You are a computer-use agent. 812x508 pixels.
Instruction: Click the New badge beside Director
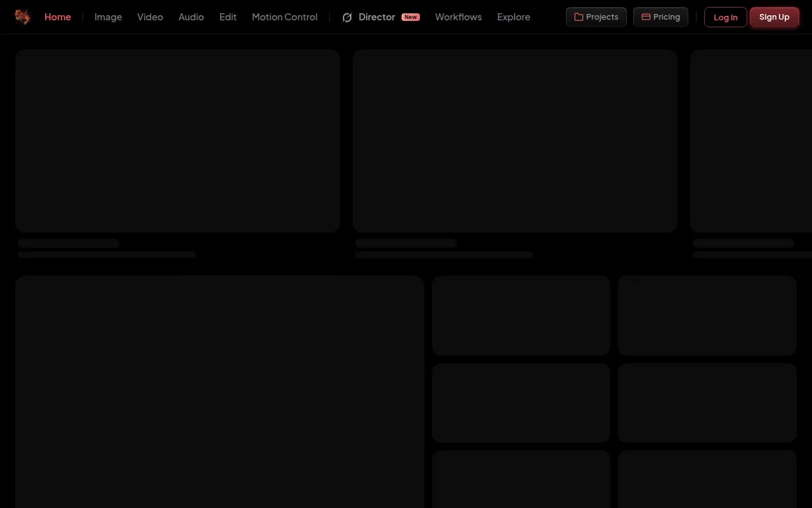tap(410, 17)
